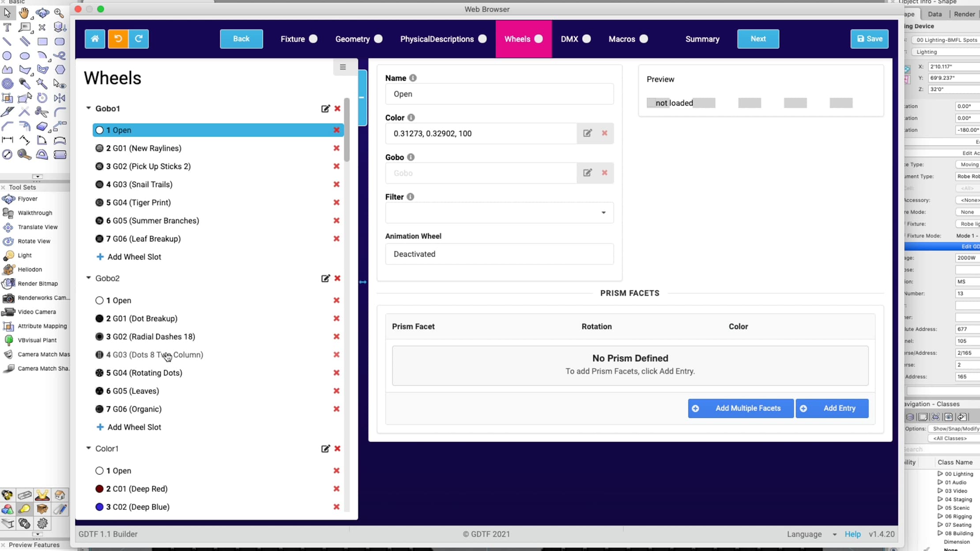
Task: Open the DMX tab
Action: pyautogui.click(x=576, y=39)
